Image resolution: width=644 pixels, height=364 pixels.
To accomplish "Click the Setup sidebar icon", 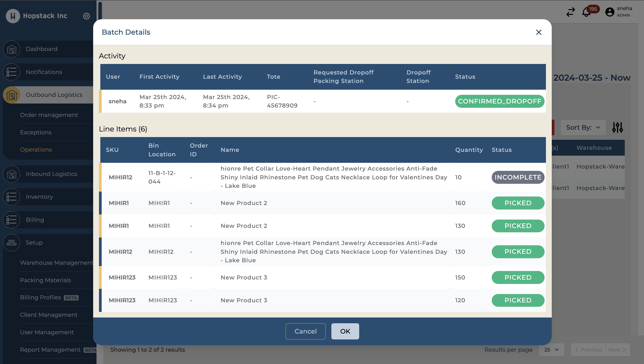I will pyautogui.click(x=11, y=243).
